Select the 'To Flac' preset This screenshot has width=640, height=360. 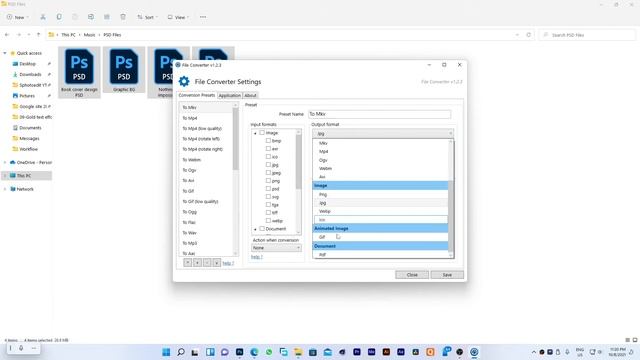(206, 222)
